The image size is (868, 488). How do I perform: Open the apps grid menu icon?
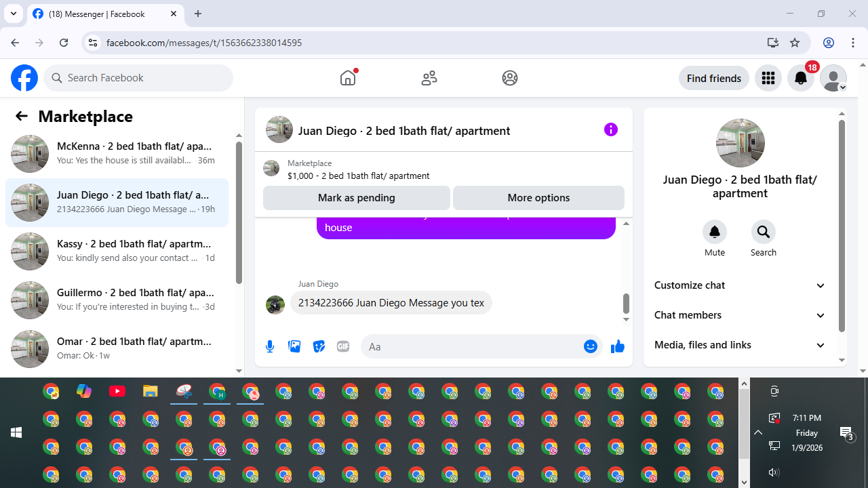coord(768,78)
